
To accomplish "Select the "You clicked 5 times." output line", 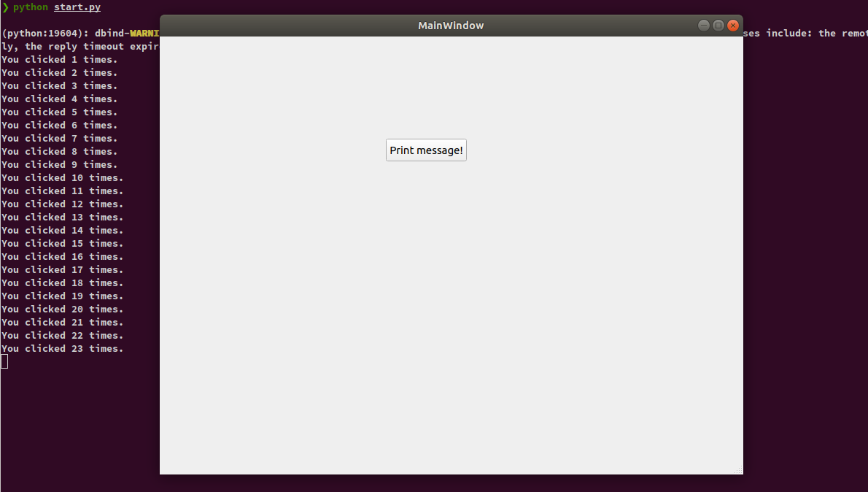I will click(x=59, y=112).
